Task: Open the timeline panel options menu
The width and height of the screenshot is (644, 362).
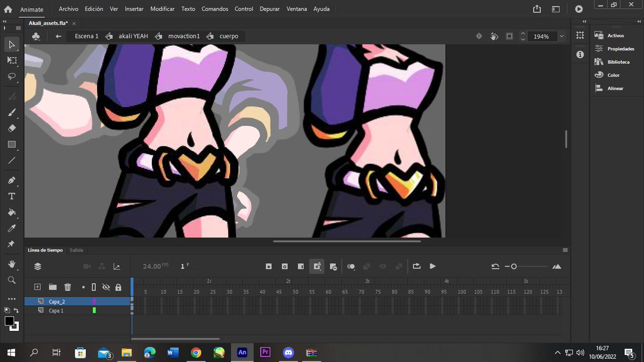Action: tap(565, 250)
